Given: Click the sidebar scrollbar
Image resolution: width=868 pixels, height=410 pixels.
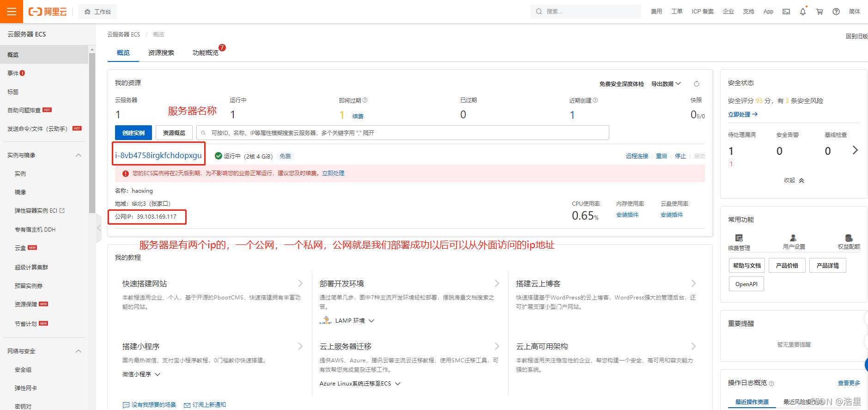Looking at the screenshot, I should 92,133.
